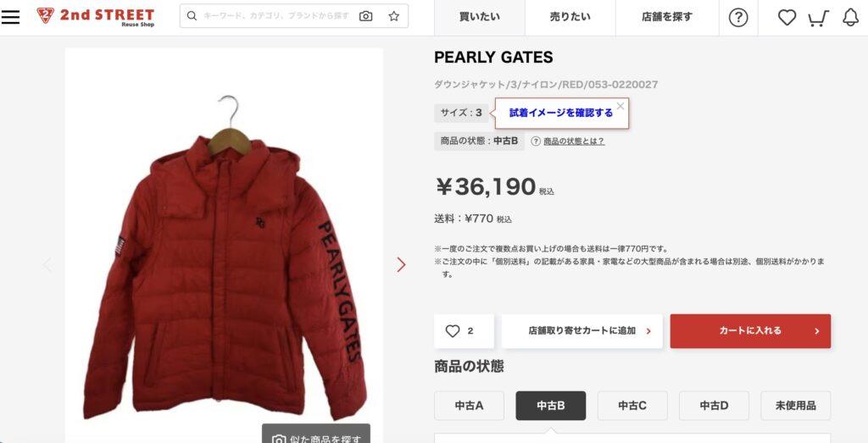Image resolution: width=868 pixels, height=443 pixels.
Task: Toggle favorite on the heart button with count 2
Action: tap(464, 331)
